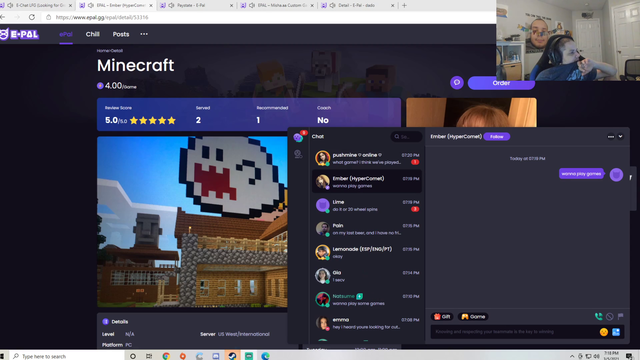
Task: Open conversation with pushmine
Action: [367, 158]
